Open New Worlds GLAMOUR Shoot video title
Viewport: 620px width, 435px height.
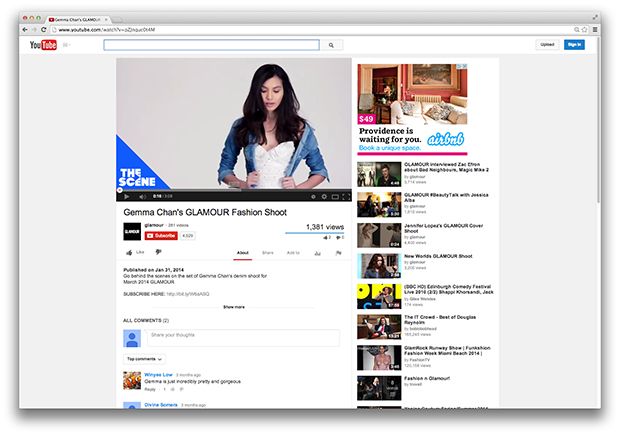438,256
